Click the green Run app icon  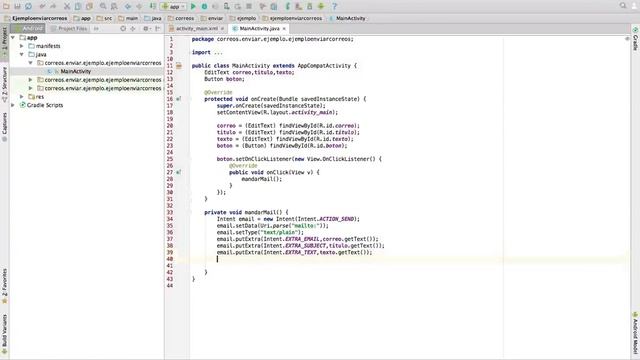click(x=193, y=6)
